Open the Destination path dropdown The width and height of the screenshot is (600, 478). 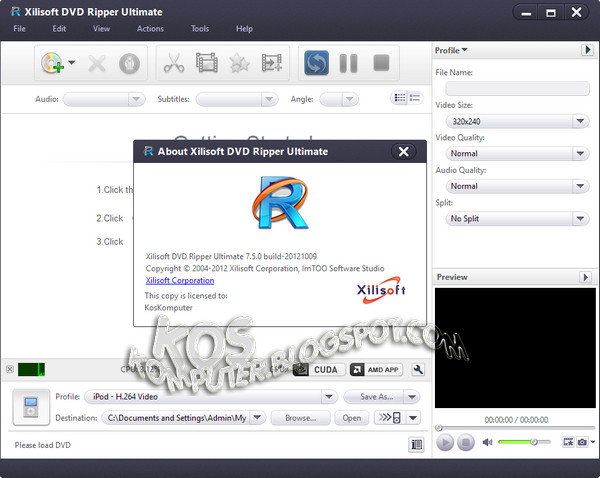(x=258, y=418)
